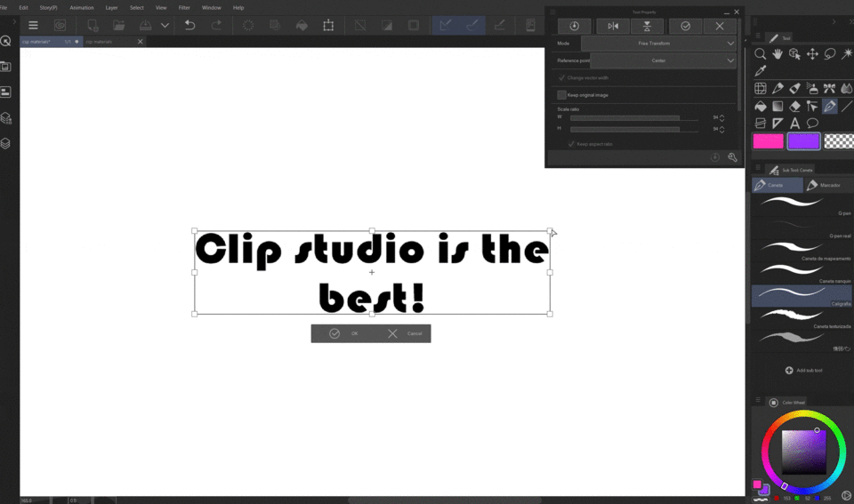Image resolution: width=854 pixels, height=504 pixels.
Task: Toggle Keep original image checkbox
Action: coord(561,95)
